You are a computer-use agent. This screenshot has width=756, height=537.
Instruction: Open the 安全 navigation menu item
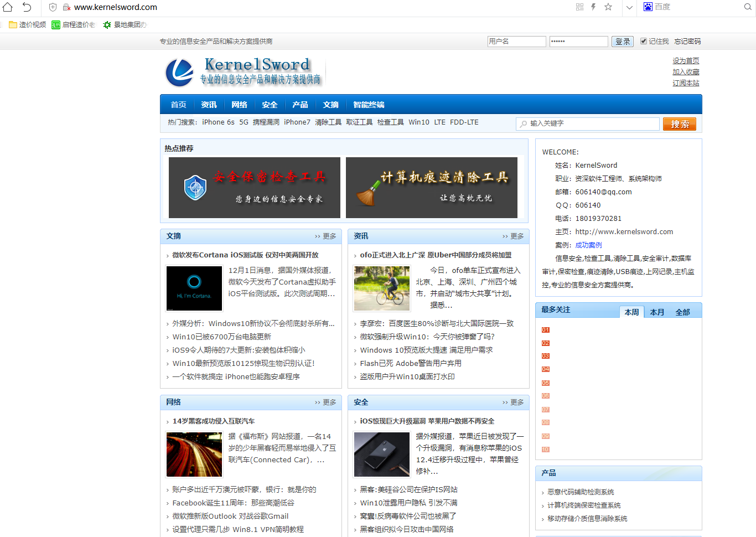pyautogui.click(x=270, y=105)
